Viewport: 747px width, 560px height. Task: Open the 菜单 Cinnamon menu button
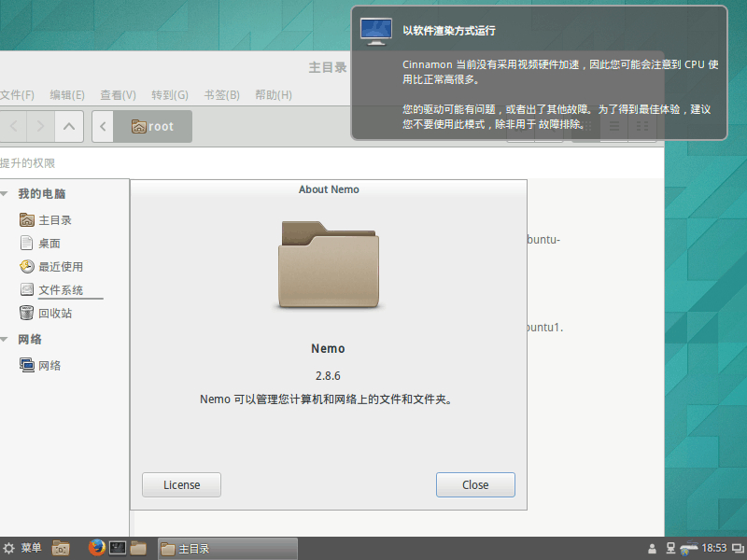pos(22,548)
